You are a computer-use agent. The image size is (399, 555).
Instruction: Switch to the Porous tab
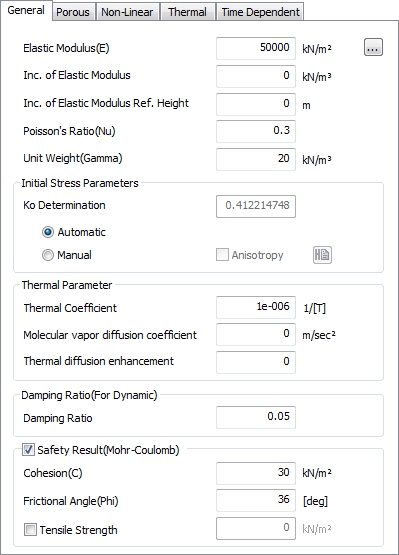coord(73,12)
